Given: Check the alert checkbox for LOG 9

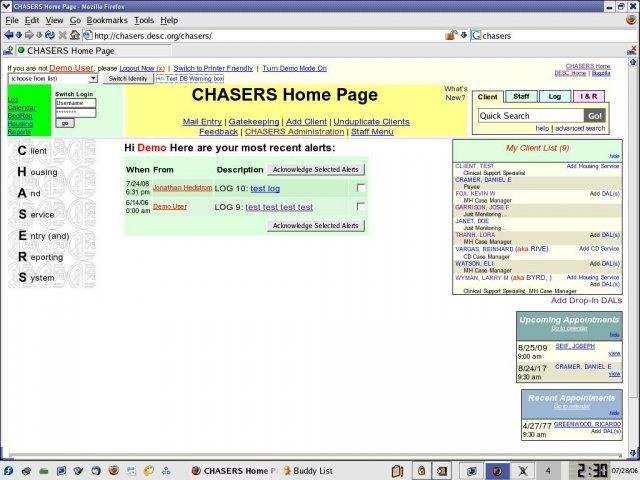Looking at the screenshot, I should coord(360,207).
